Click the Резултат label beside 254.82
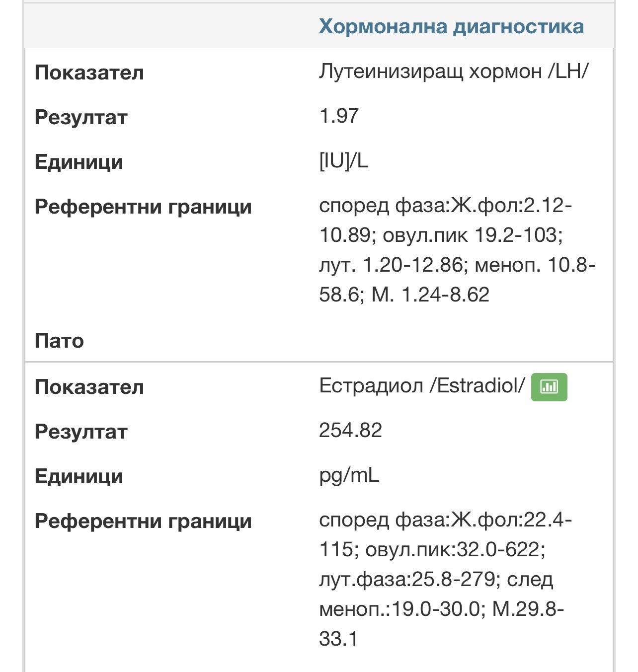Viewport: 638px width, 672px height. tap(81, 432)
